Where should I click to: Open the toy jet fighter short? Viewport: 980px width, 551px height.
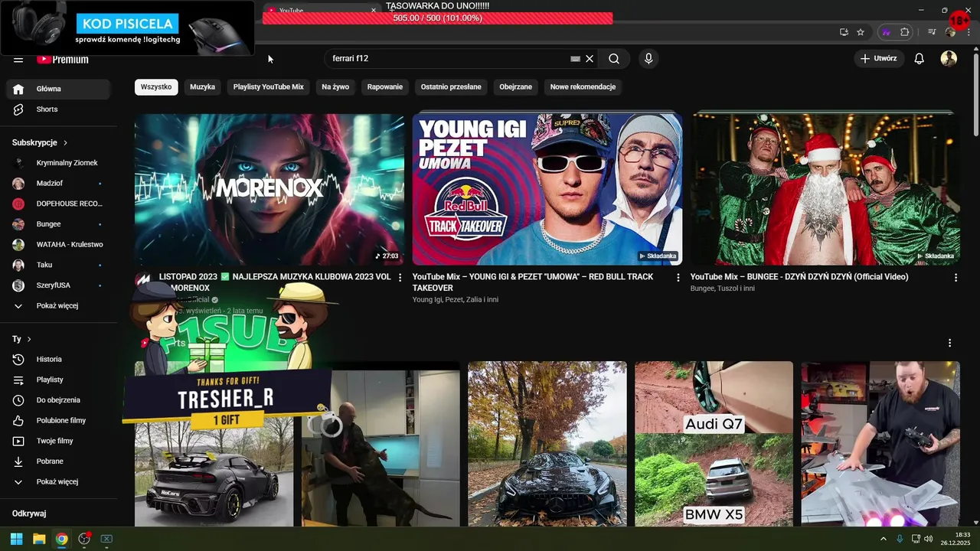click(880, 444)
